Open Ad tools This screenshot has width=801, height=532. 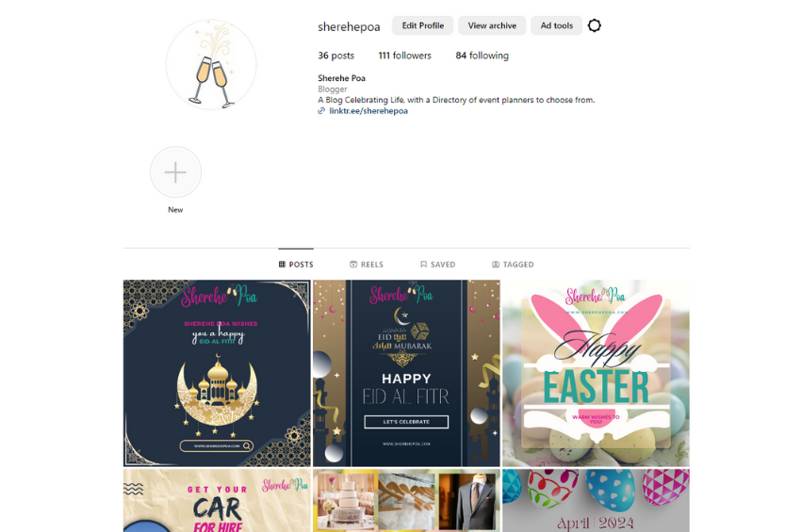click(x=557, y=25)
